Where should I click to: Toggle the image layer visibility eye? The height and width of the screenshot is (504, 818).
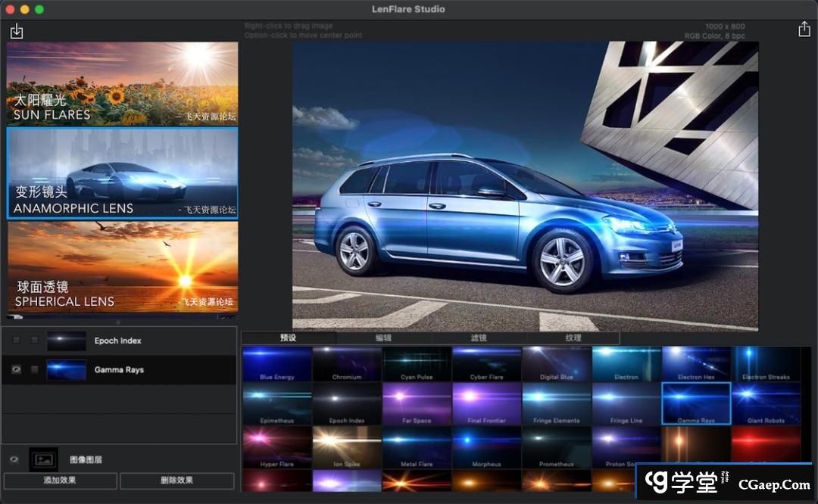pos(14,459)
